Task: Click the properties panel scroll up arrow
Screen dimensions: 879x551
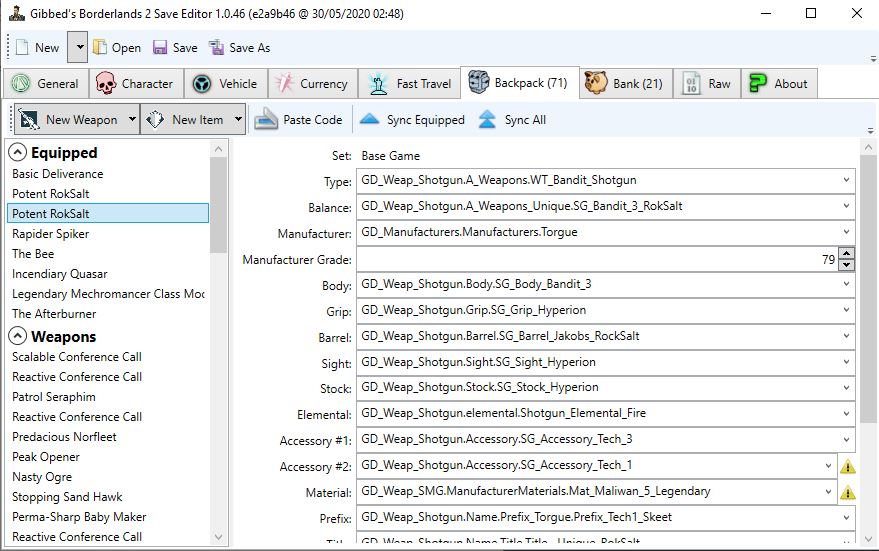Action: click(868, 148)
